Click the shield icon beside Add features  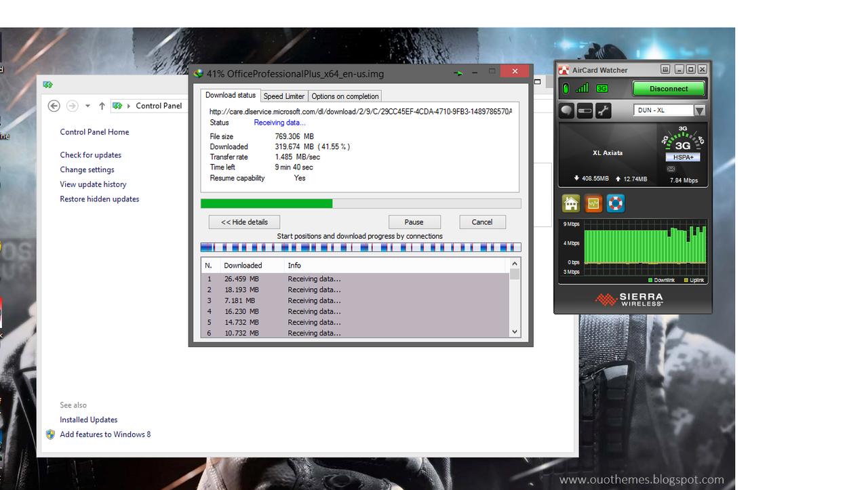(x=50, y=434)
